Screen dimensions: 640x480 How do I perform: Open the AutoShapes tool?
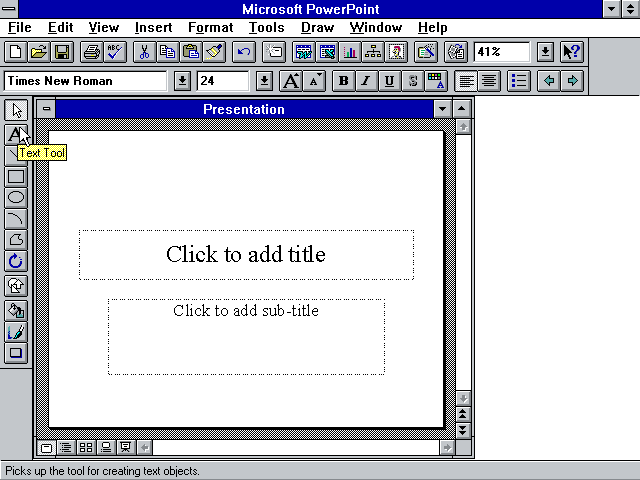coord(16,286)
